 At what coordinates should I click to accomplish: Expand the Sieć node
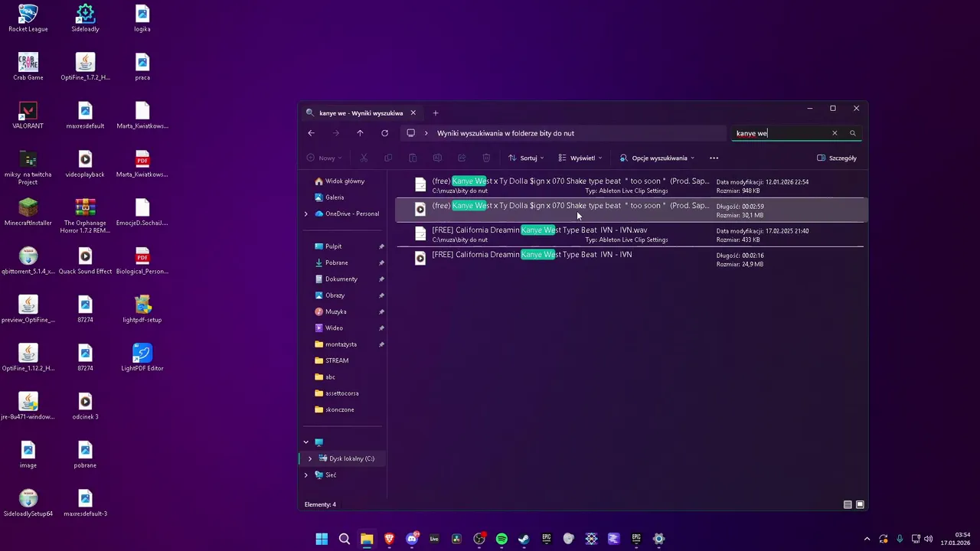(306, 474)
